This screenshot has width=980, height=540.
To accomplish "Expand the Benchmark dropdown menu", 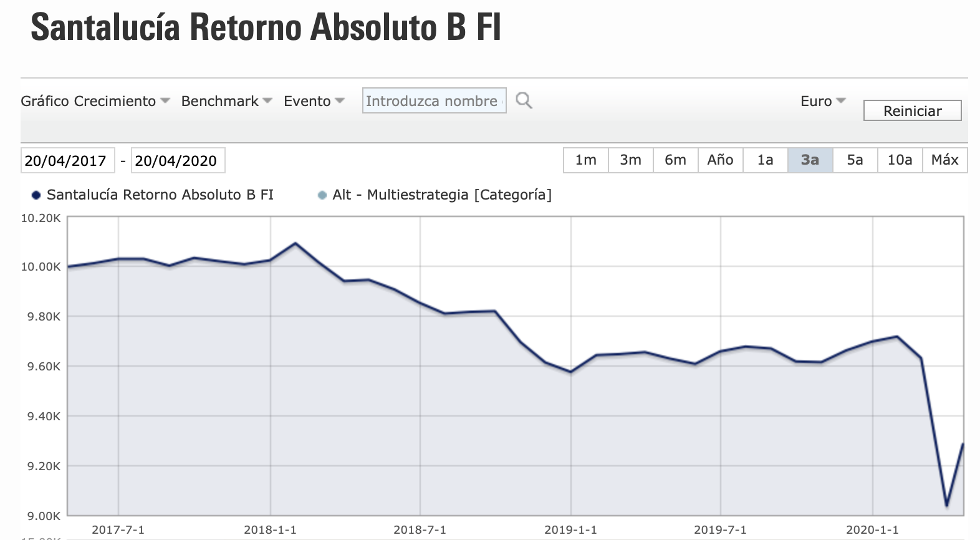I will coord(226,101).
